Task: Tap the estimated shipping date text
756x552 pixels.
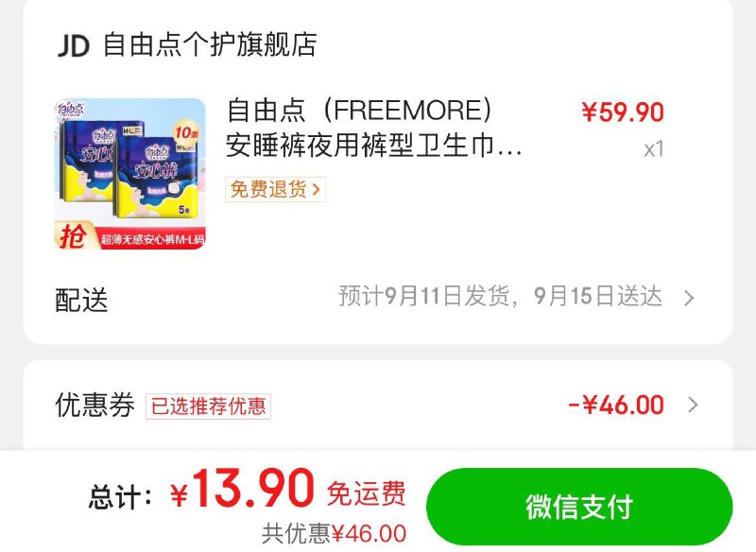Action: [500, 296]
